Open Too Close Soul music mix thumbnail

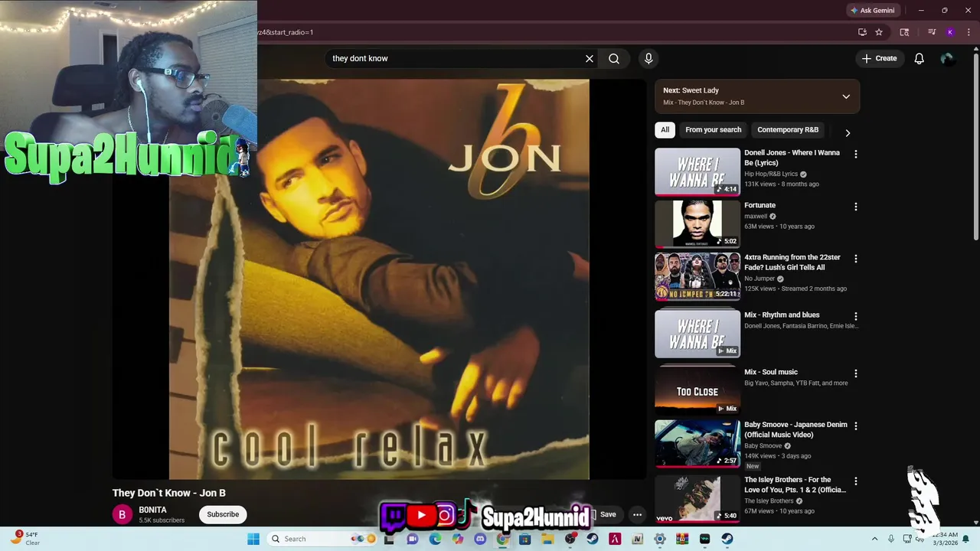point(697,391)
